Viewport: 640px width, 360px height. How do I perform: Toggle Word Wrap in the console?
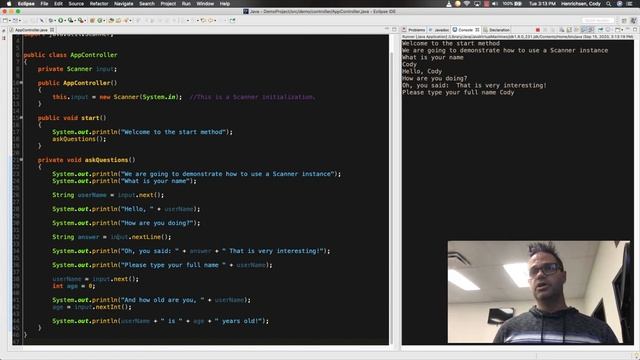[x=577, y=29]
